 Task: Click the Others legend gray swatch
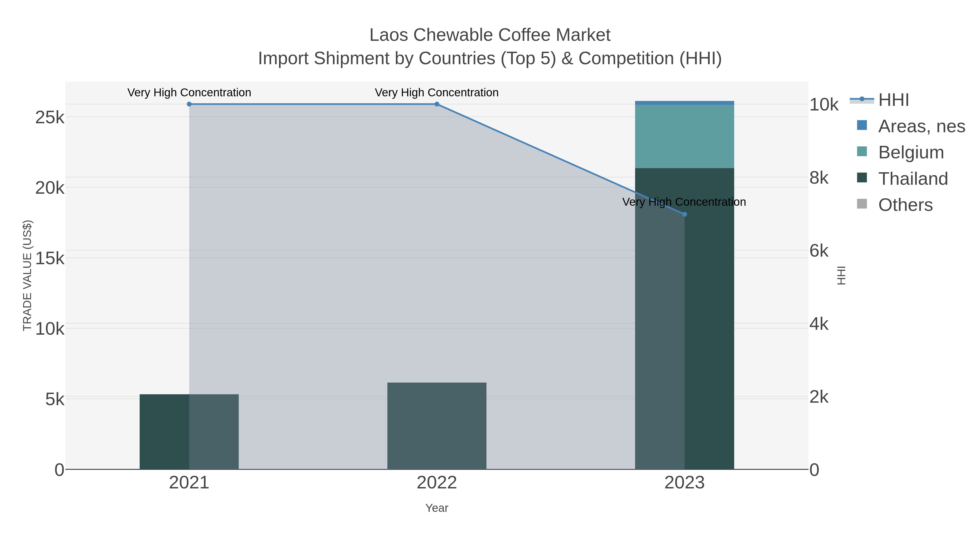pos(862,204)
